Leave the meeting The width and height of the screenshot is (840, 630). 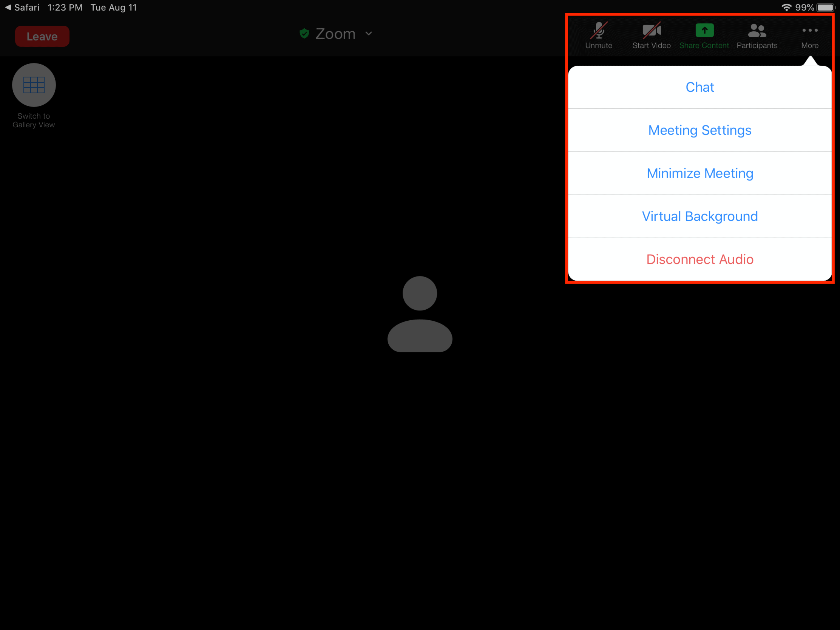(x=42, y=37)
